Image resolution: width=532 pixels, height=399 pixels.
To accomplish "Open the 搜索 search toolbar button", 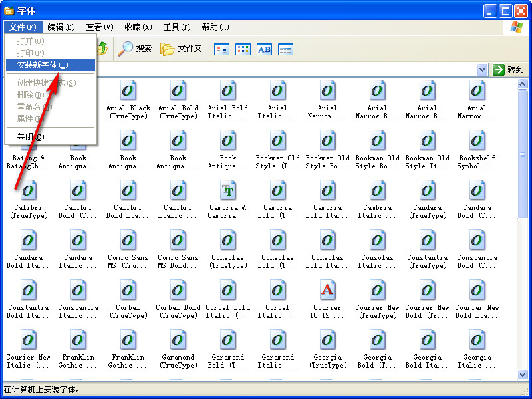I will pos(135,49).
